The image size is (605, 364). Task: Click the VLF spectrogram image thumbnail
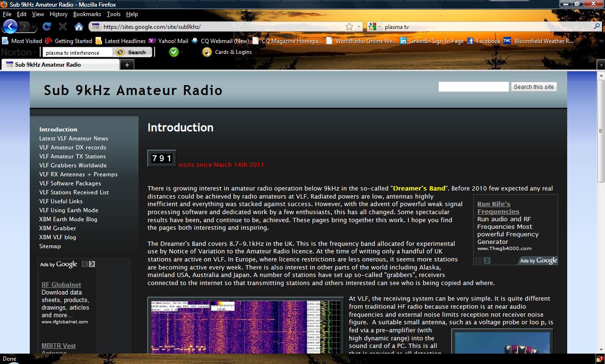click(x=245, y=326)
